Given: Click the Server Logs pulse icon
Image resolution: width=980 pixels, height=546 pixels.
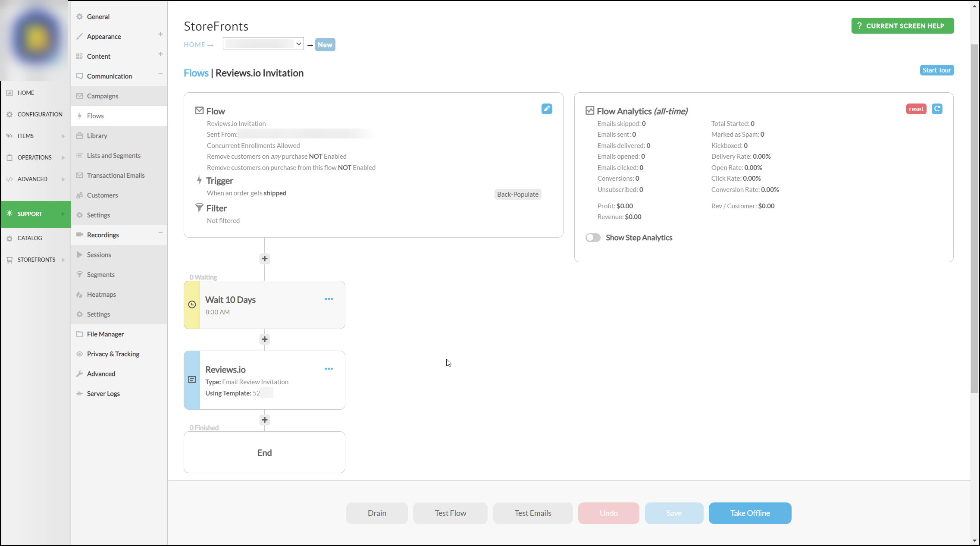Looking at the screenshot, I should coord(80,394).
